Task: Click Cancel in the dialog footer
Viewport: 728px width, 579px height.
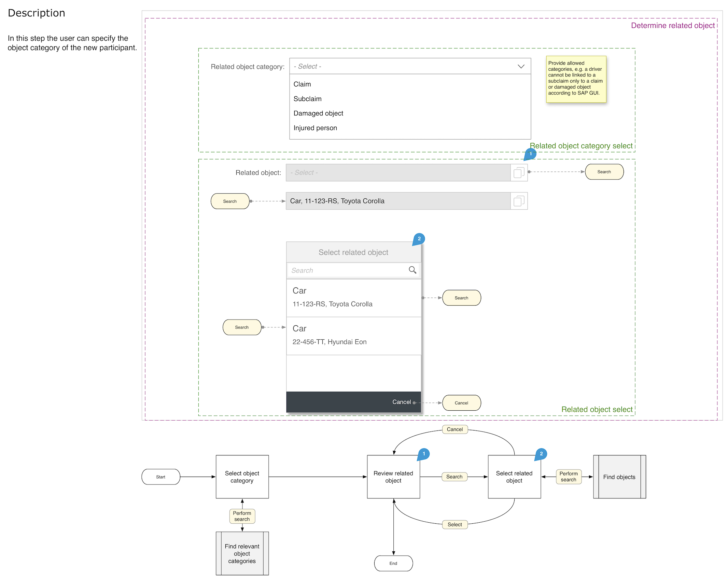Action: [x=401, y=402]
